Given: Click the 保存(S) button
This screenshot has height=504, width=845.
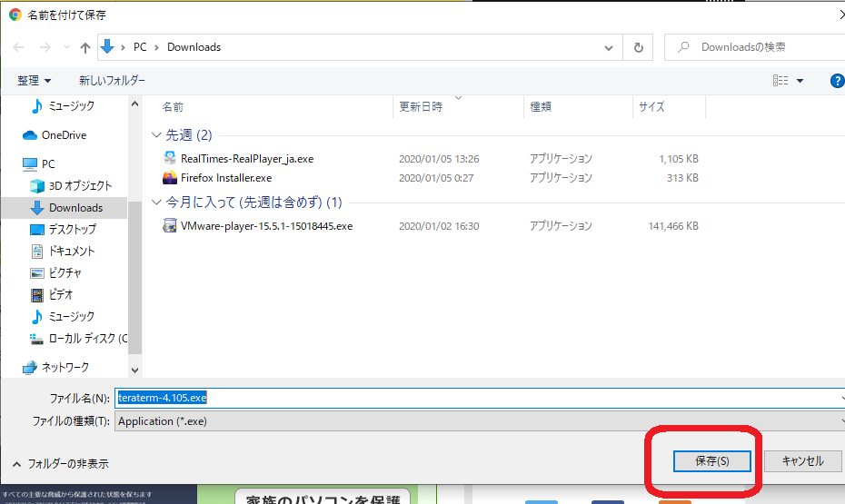Looking at the screenshot, I should pos(712,461).
